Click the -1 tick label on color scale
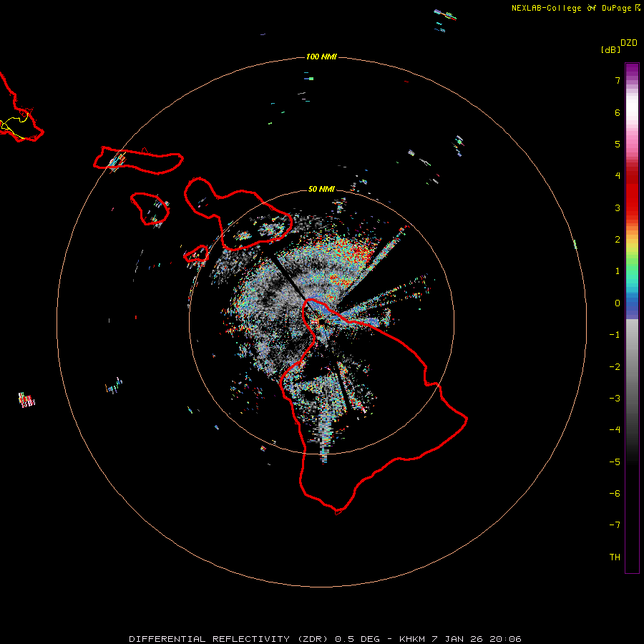The height and width of the screenshot is (644, 644). point(615,335)
